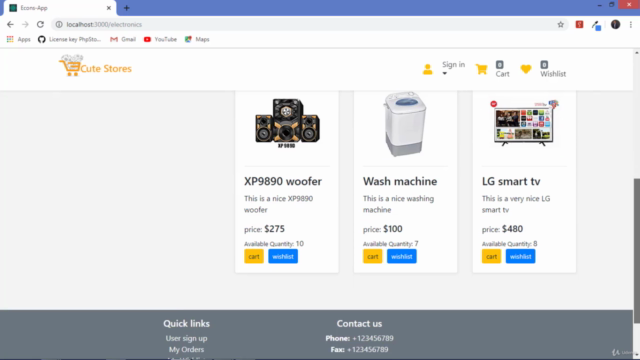Viewport: 640px width, 360px height.
Task: Click the wishlist count badge
Action: [x=544, y=64]
